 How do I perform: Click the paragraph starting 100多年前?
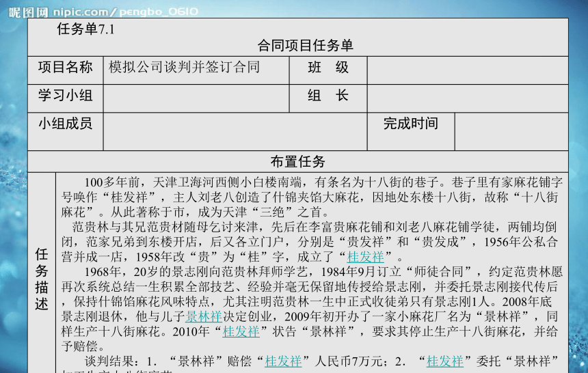pos(312,197)
